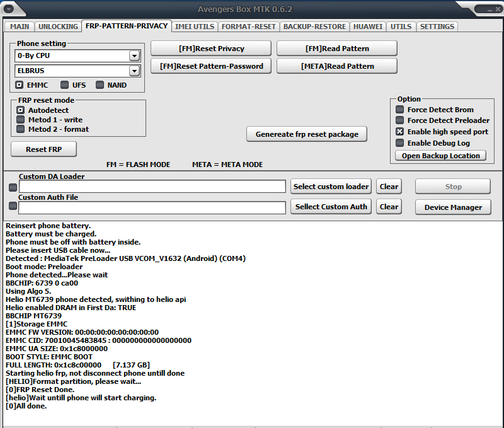Click log line starting 'EMMC FW VERSION'
The image size is (504, 428).
[x=83, y=332]
